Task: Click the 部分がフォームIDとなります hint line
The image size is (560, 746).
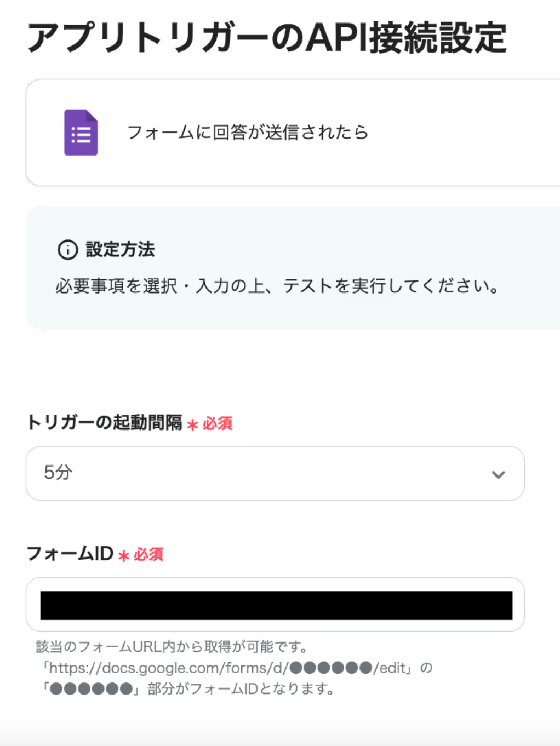Action: (240, 689)
